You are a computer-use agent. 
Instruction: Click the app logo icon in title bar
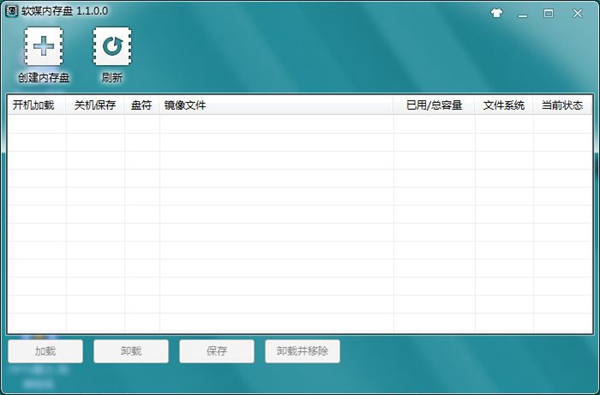(x=11, y=11)
